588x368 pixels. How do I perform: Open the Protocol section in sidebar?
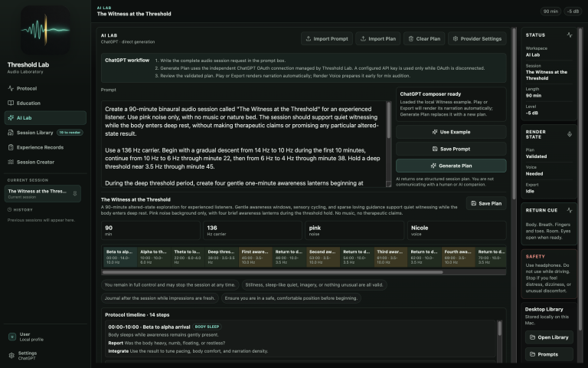[45, 89]
